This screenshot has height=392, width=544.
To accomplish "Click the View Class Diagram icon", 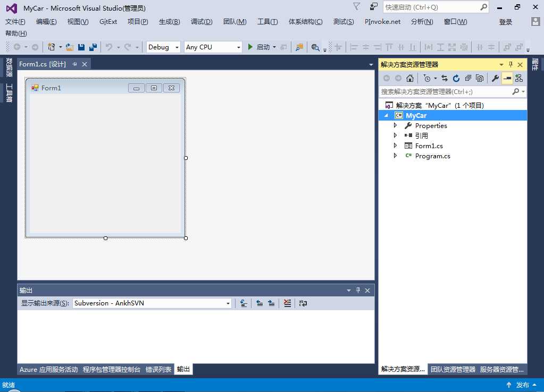I will click(x=518, y=78).
